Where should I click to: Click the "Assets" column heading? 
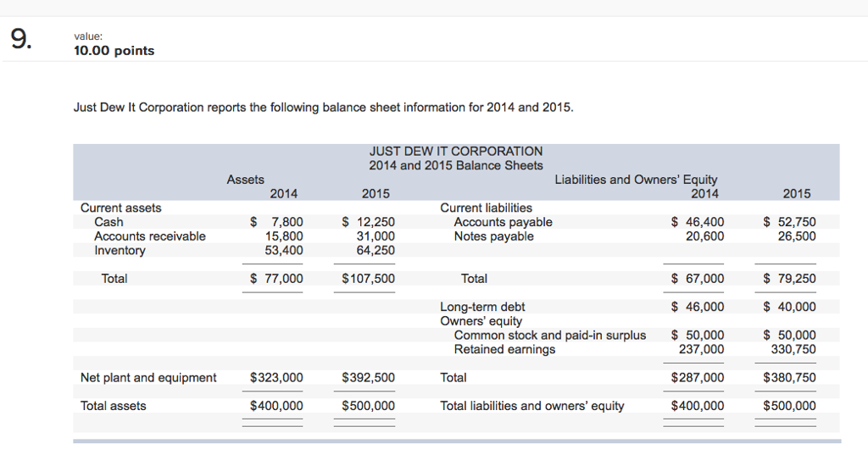(245, 180)
